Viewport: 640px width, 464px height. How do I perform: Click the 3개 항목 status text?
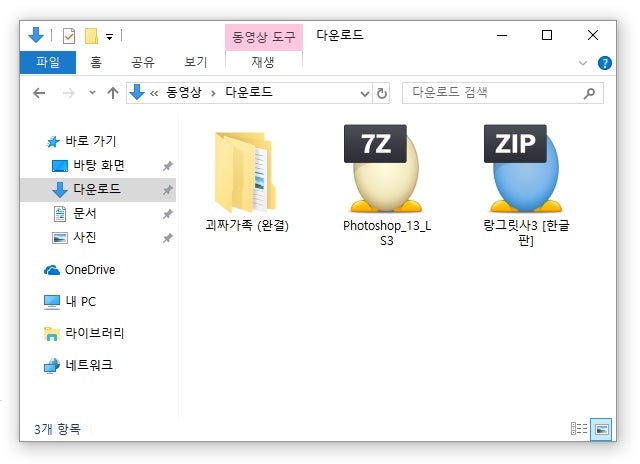pyautogui.click(x=57, y=429)
